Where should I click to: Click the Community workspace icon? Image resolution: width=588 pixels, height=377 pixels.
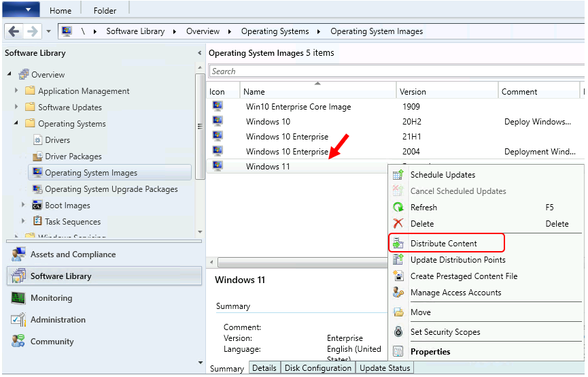pos(18,341)
